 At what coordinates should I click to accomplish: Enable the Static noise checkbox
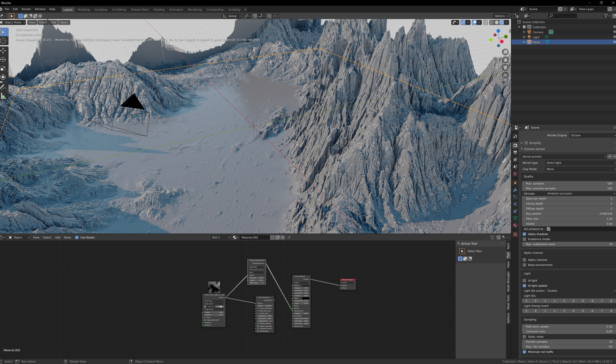(x=525, y=337)
